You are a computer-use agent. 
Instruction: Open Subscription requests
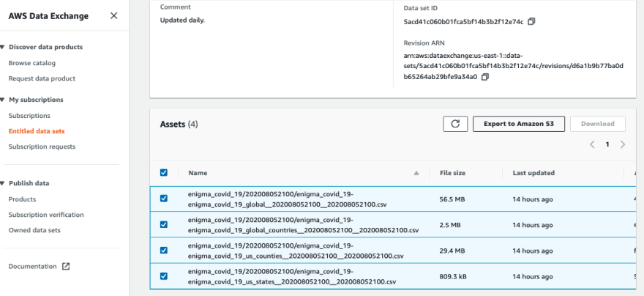coord(42,147)
